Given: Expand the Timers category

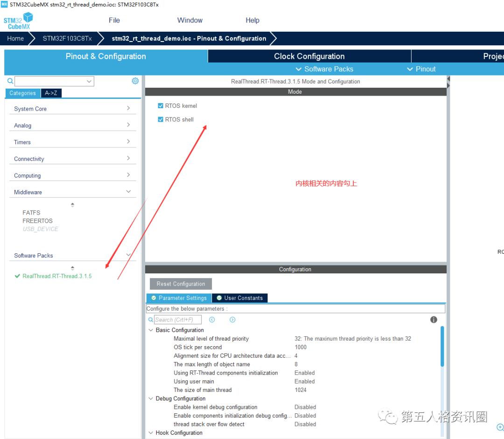Looking at the screenshot, I should point(73,142).
